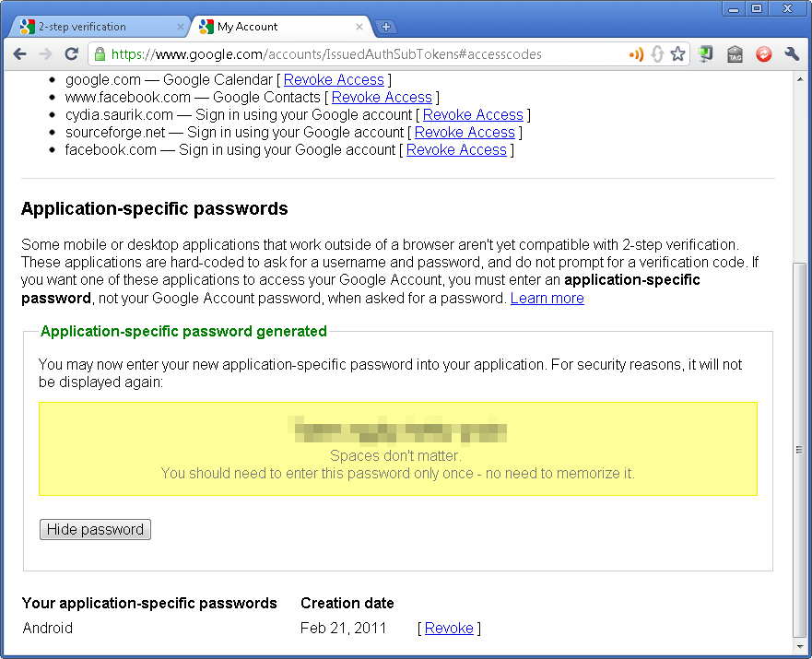Image resolution: width=812 pixels, height=659 pixels.
Task: Open the Chrome wrench menu
Action: pyautogui.click(x=792, y=53)
